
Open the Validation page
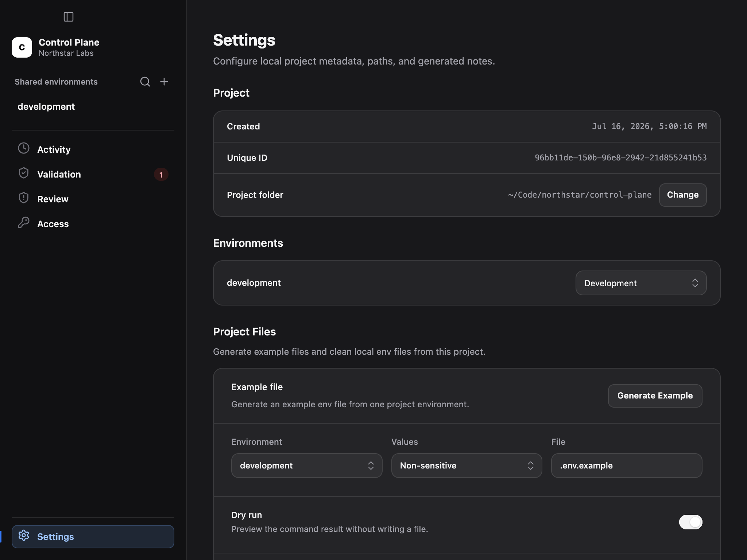(93, 174)
